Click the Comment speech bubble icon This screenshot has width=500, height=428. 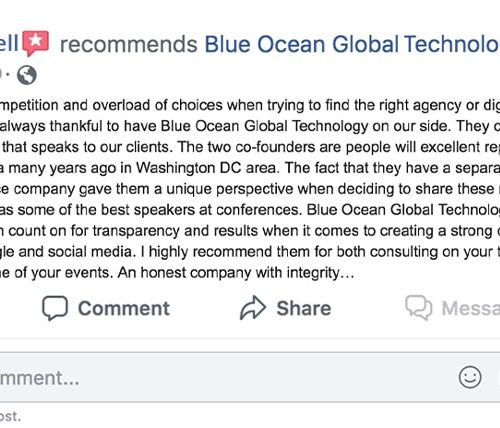coord(55,308)
